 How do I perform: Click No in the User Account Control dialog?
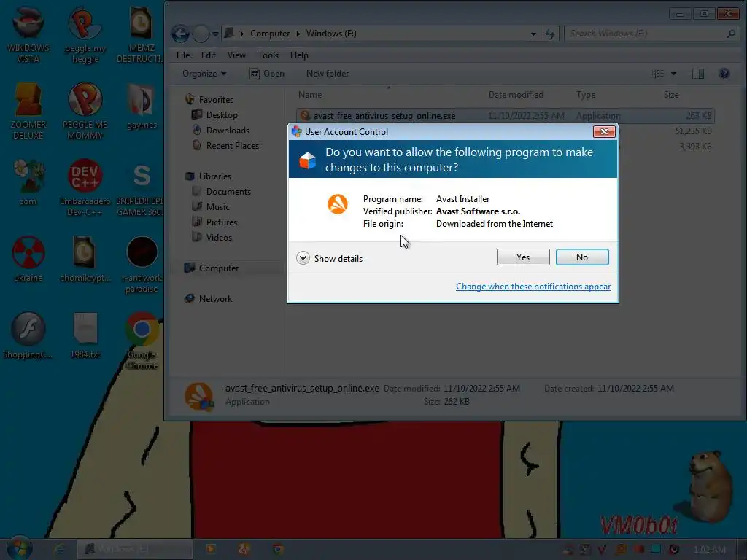click(581, 257)
